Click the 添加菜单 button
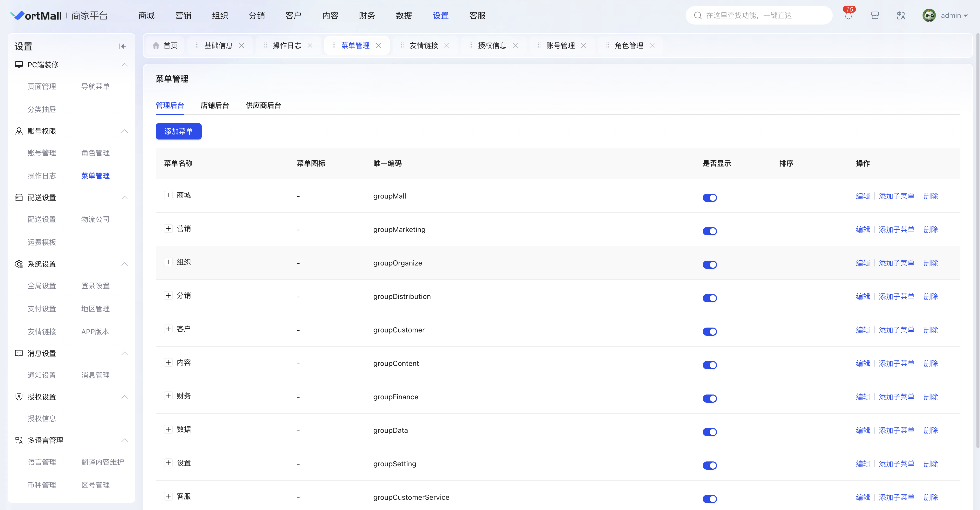The height and width of the screenshot is (510, 980). point(178,131)
